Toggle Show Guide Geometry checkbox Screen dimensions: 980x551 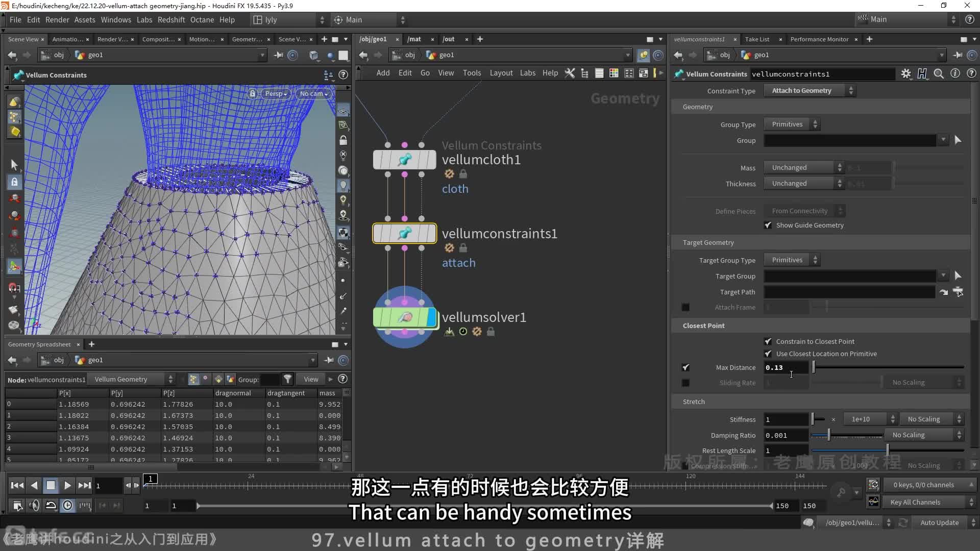pos(768,225)
